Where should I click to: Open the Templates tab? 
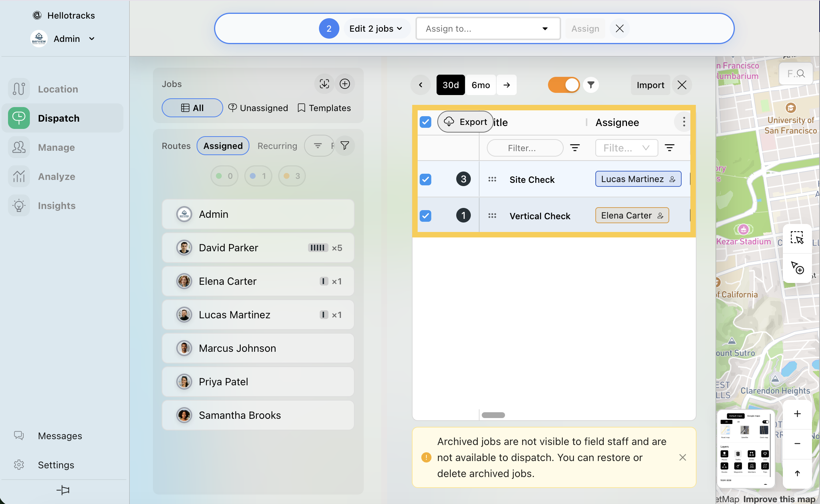[x=324, y=108]
